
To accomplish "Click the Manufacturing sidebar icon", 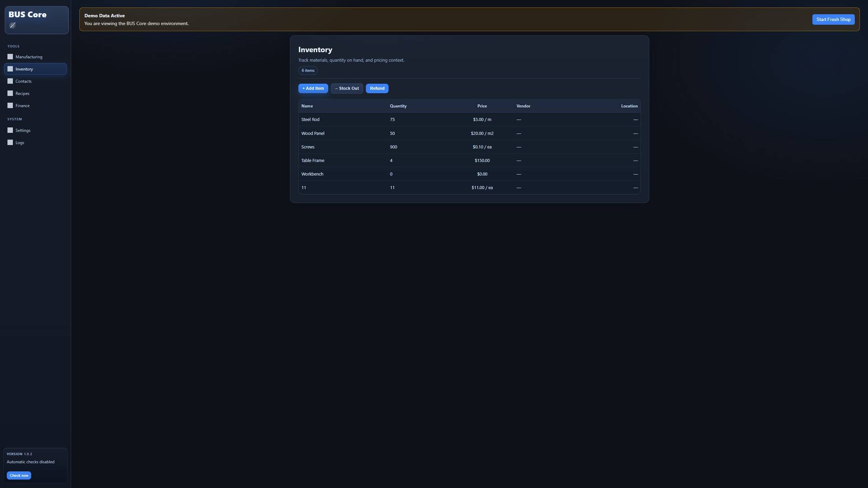I will coord(10,57).
